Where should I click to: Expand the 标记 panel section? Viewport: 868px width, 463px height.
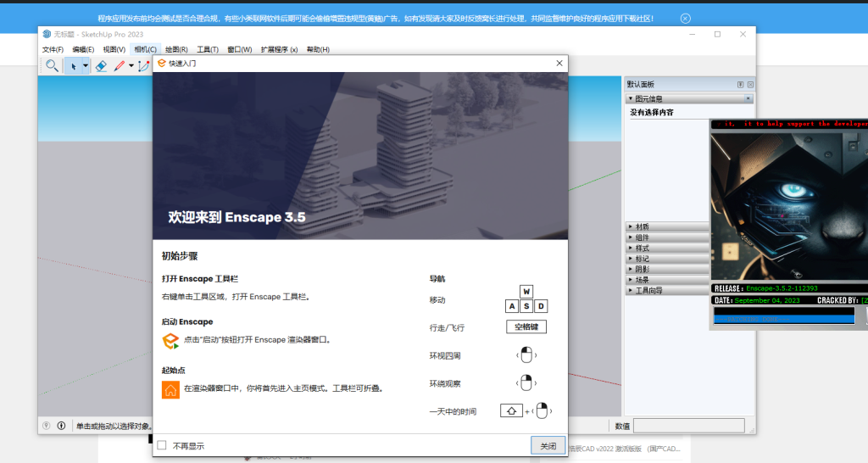coord(667,258)
